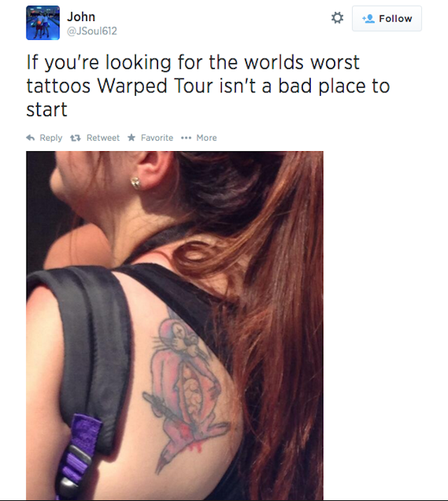The width and height of the screenshot is (448, 501).
Task: Click the word 'start' in the tweet
Action: point(47,110)
